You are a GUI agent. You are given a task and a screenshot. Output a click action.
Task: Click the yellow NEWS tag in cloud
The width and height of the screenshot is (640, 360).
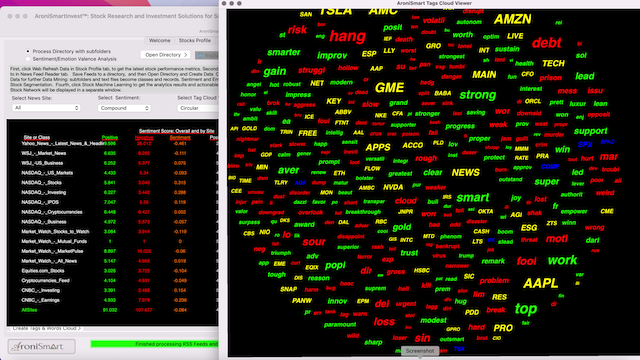pyautogui.click(x=465, y=173)
